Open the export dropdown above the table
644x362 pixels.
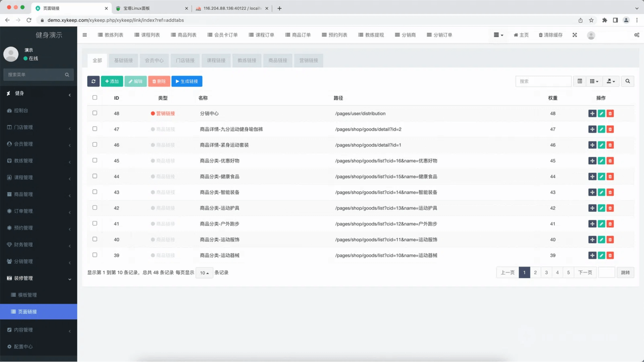point(611,81)
